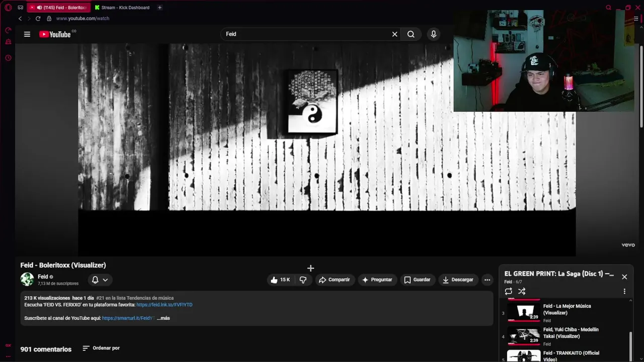Play Medellín Takai Visualizer playlist thumbnail

[524, 335]
